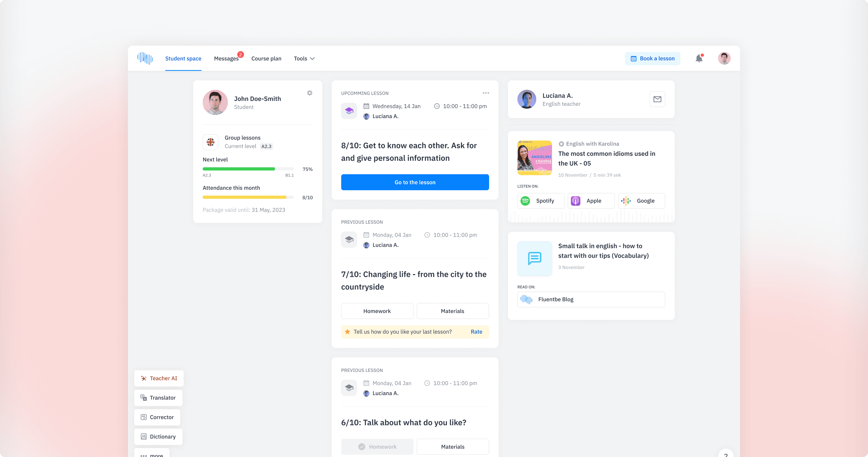Viewport: 868px width, 457px height.
Task: Click the notification bell icon
Action: pyautogui.click(x=699, y=58)
